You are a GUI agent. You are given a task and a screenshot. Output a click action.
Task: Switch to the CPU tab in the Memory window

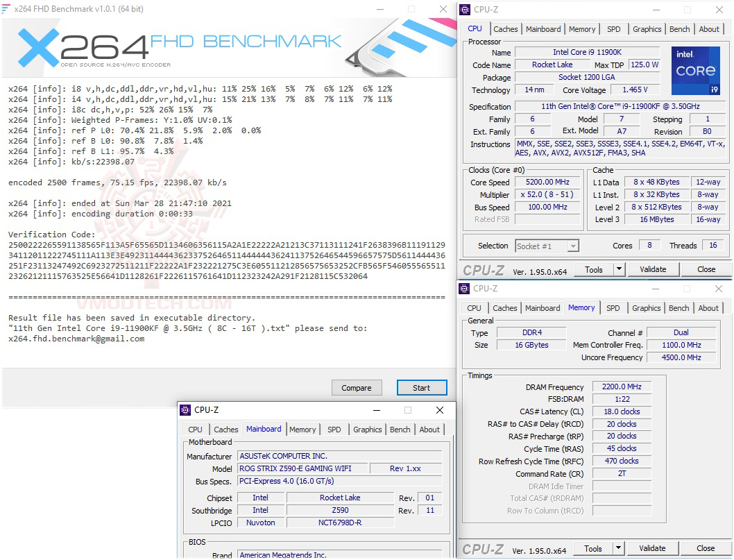click(474, 308)
